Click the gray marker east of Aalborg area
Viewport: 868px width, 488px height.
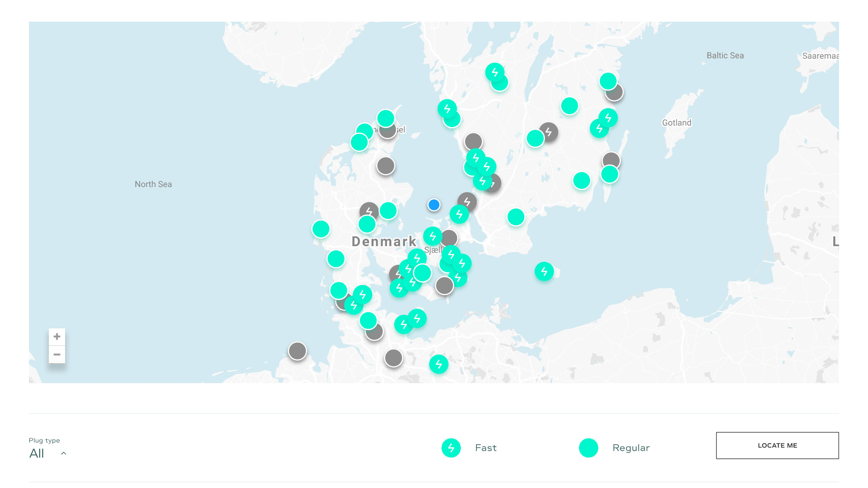click(385, 166)
